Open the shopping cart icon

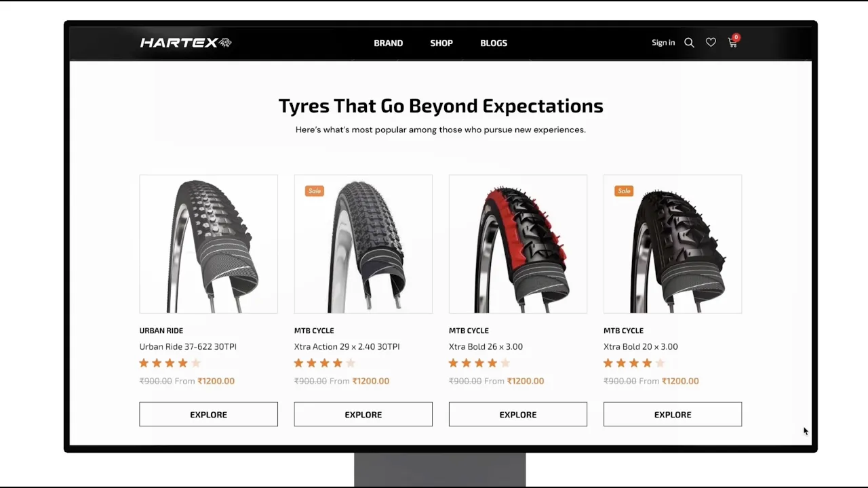(733, 42)
